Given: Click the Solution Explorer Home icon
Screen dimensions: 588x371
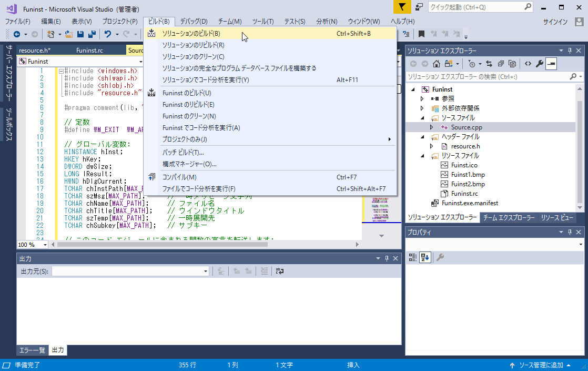Looking at the screenshot, I should (x=436, y=64).
